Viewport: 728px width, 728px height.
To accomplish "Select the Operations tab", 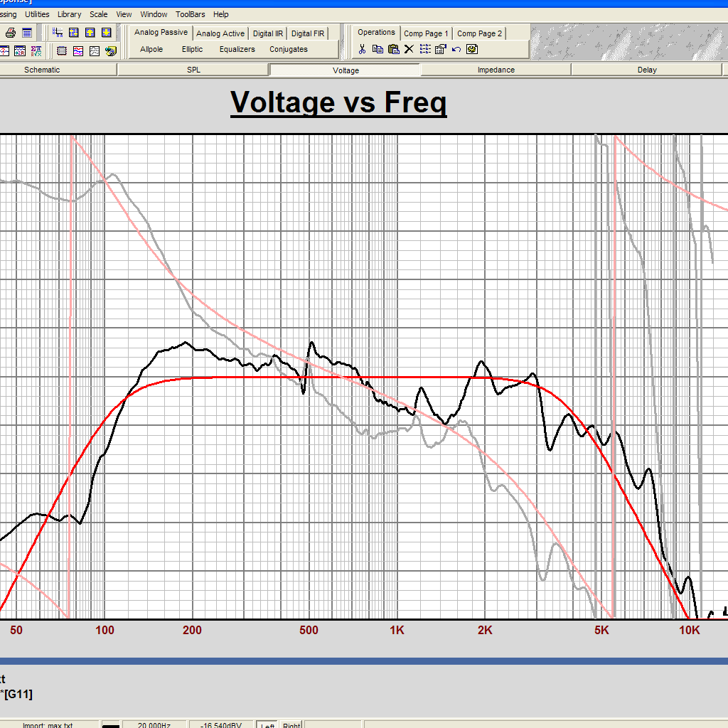I will 376,32.
